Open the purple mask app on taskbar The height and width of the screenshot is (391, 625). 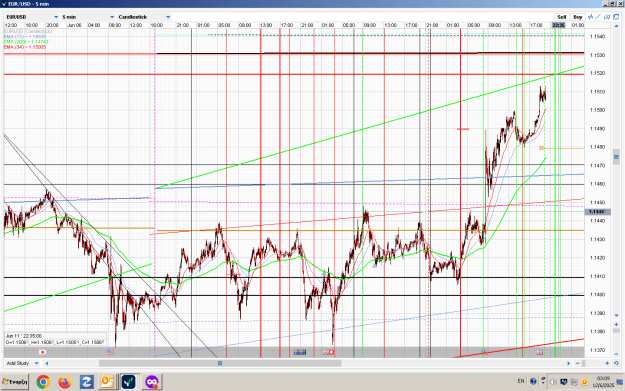coord(151,382)
